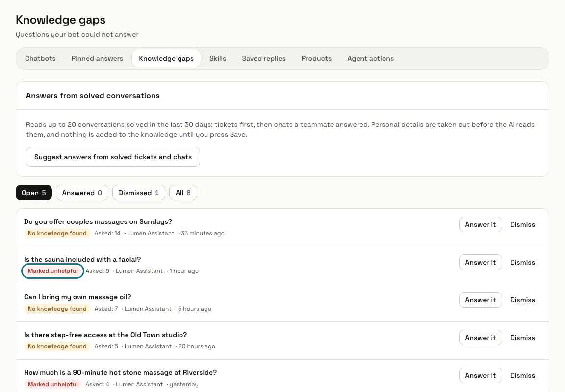Click 'No knowledge found' badge on couples massages row
This screenshot has height=392, width=565.
click(x=57, y=233)
